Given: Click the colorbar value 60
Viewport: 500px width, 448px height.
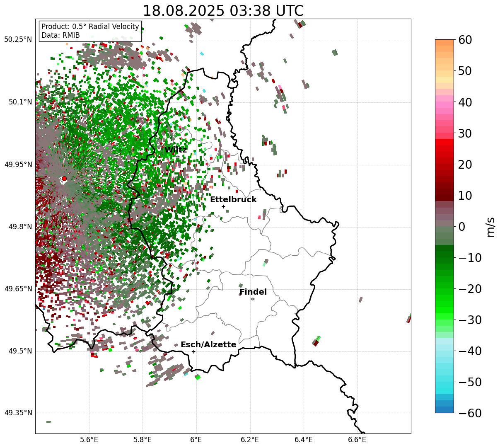Looking at the screenshot, I should click(464, 40).
